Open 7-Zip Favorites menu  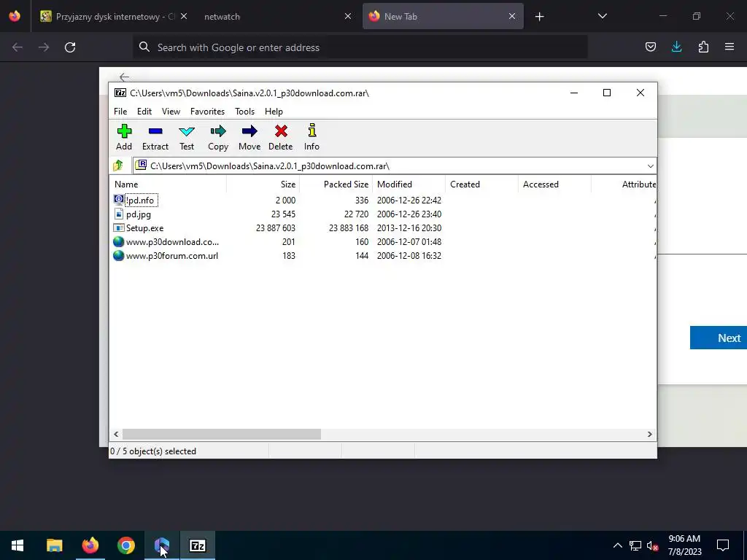[x=207, y=112]
